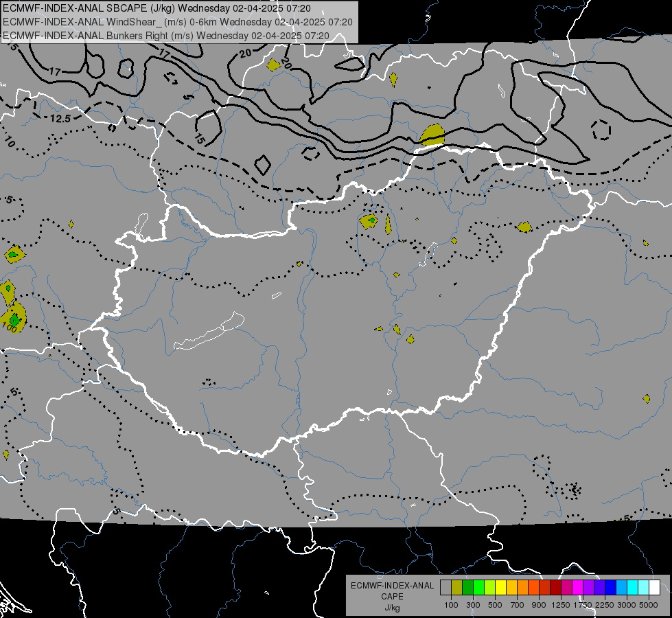
Task: Click the 100 CAPE contour label
Action: [9, 328]
